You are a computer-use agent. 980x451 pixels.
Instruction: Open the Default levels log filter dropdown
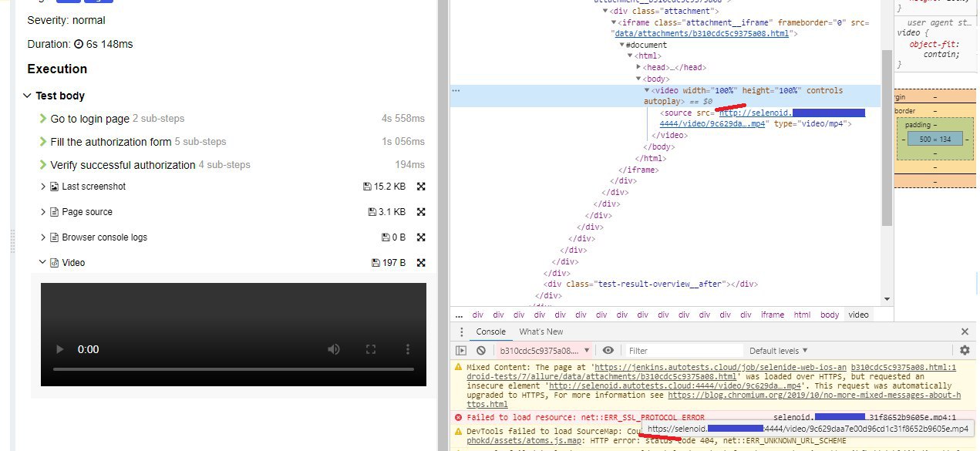point(779,350)
